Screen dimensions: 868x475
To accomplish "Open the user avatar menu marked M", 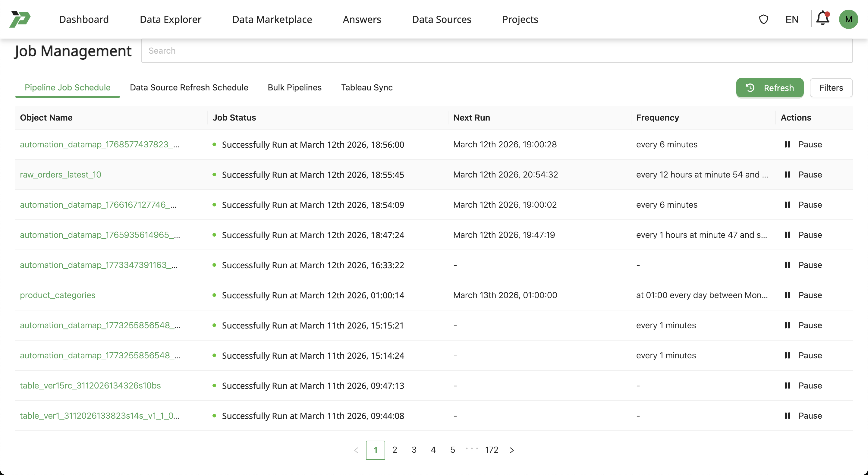I will coord(849,19).
